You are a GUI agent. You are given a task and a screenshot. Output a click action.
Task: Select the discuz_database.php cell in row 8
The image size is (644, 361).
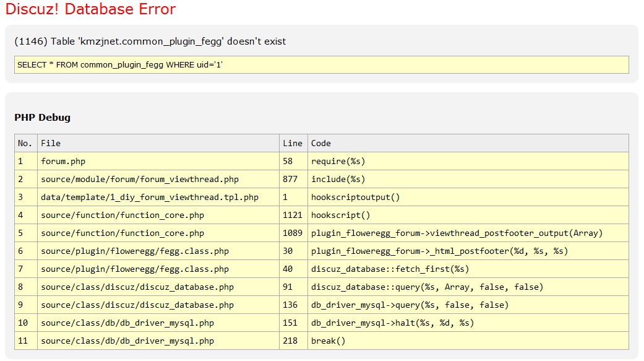(x=158, y=287)
